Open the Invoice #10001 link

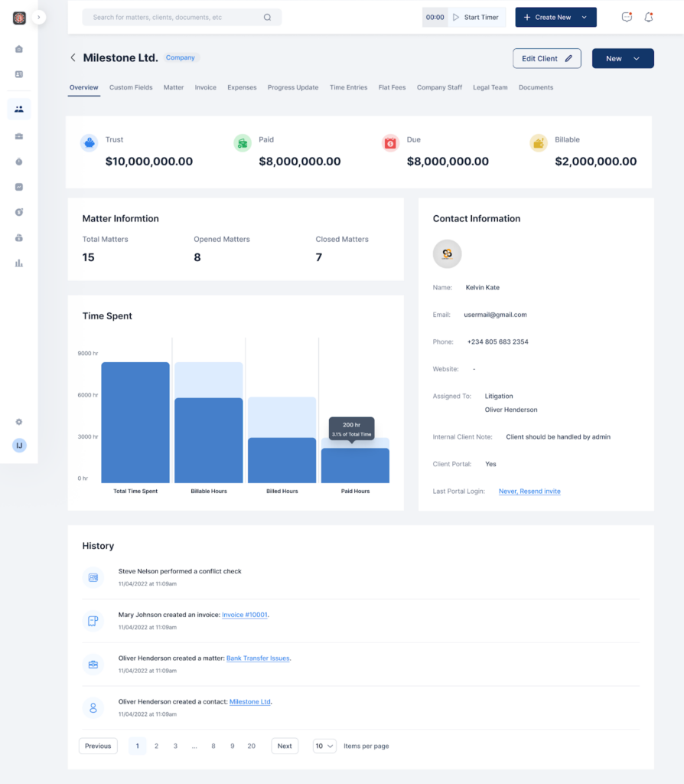(245, 615)
